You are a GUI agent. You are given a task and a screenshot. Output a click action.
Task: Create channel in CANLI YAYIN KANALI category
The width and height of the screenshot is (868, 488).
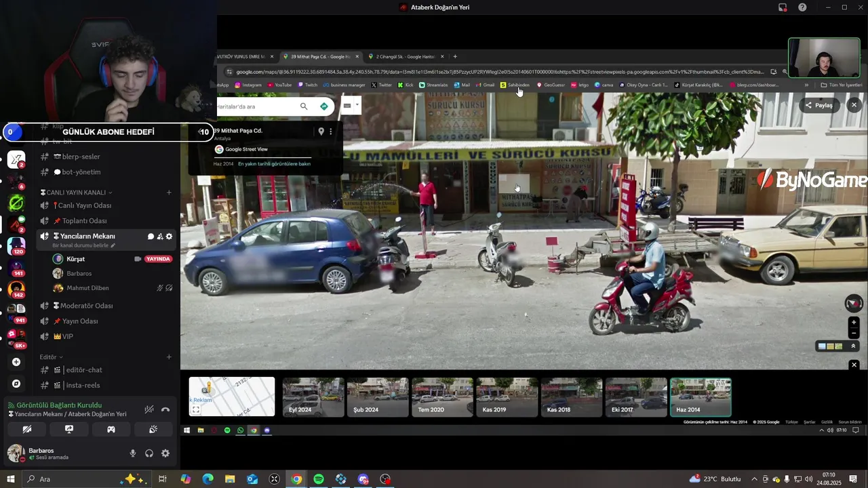pyautogui.click(x=169, y=192)
